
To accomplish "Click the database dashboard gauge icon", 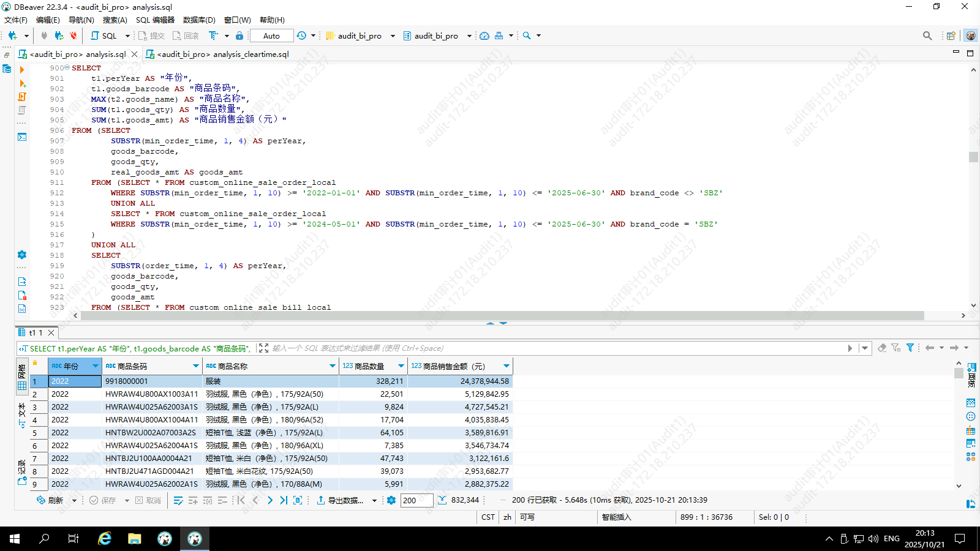I will pos(484,36).
